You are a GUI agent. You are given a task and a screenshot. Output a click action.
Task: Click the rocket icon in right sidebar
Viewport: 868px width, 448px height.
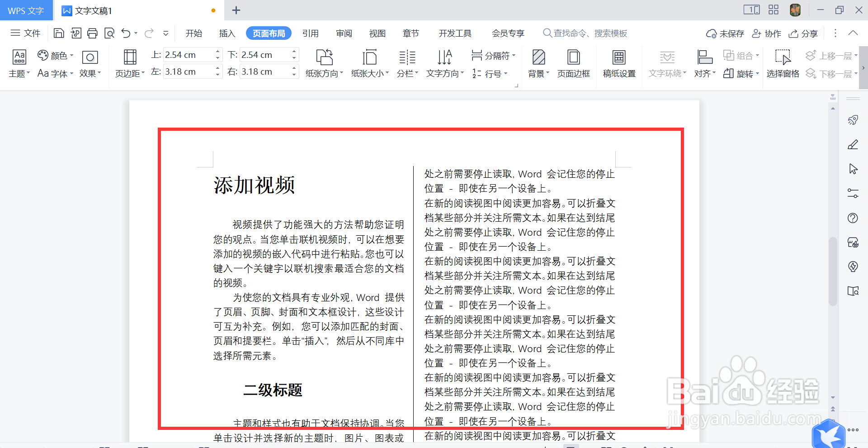pos(853,120)
